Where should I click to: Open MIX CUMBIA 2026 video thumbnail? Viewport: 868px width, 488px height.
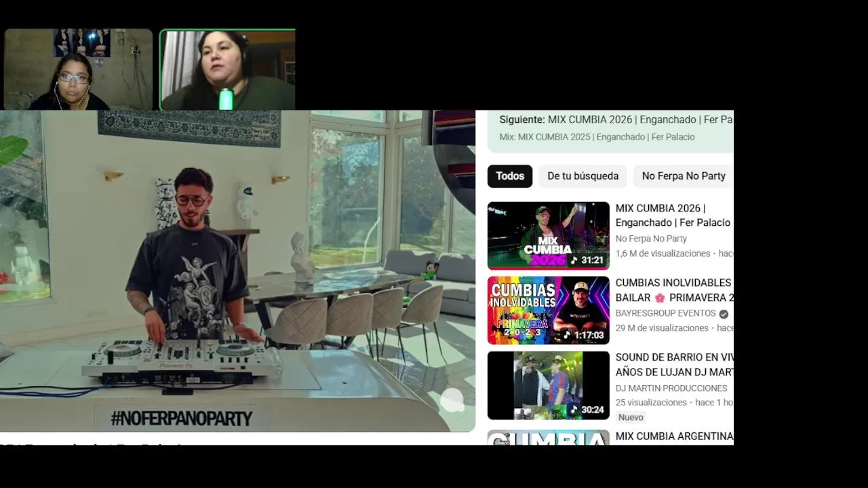point(548,236)
